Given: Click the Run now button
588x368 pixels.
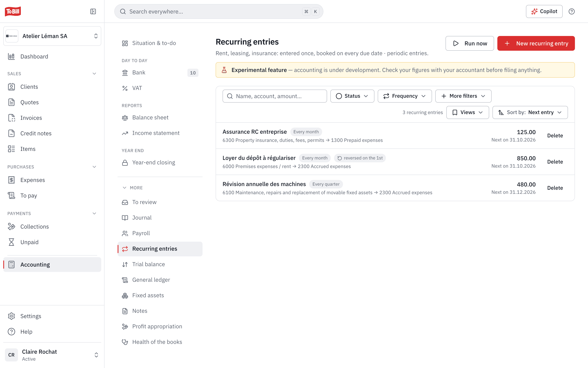Looking at the screenshot, I should pos(469,43).
